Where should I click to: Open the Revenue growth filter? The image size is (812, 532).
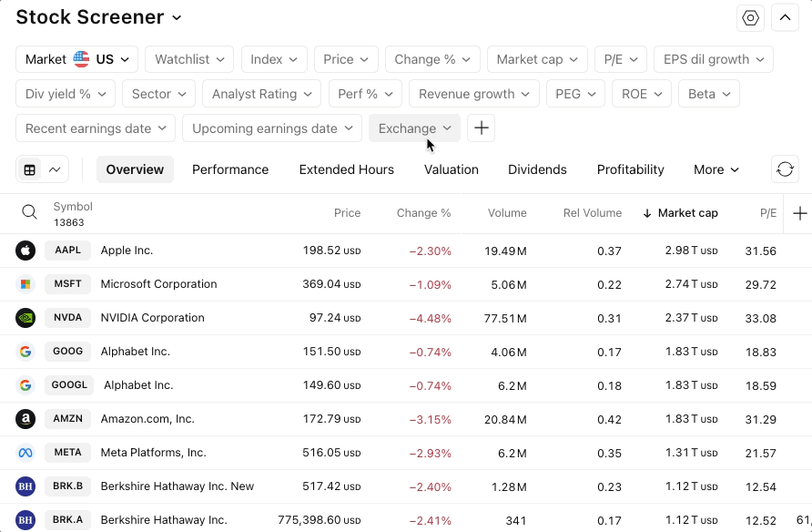tap(474, 94)
